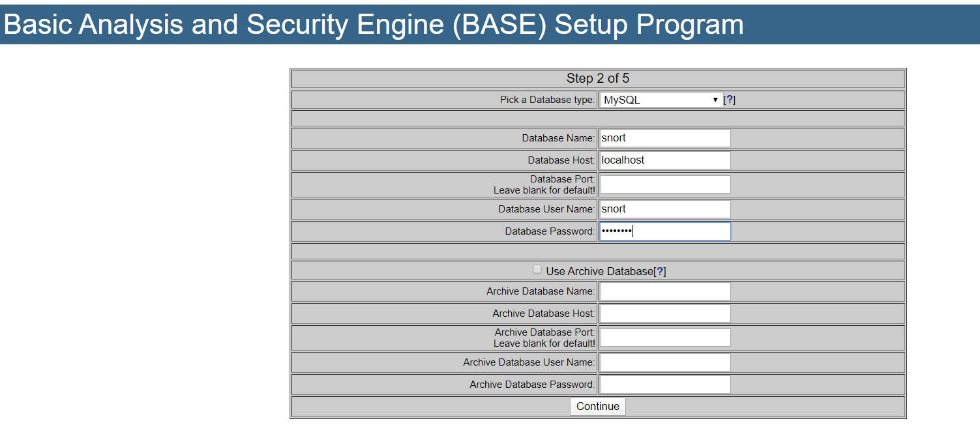This screenshot has height=436, width=980.
Task: Click the empty Database Port field
Action: click(x=664, y=184)
